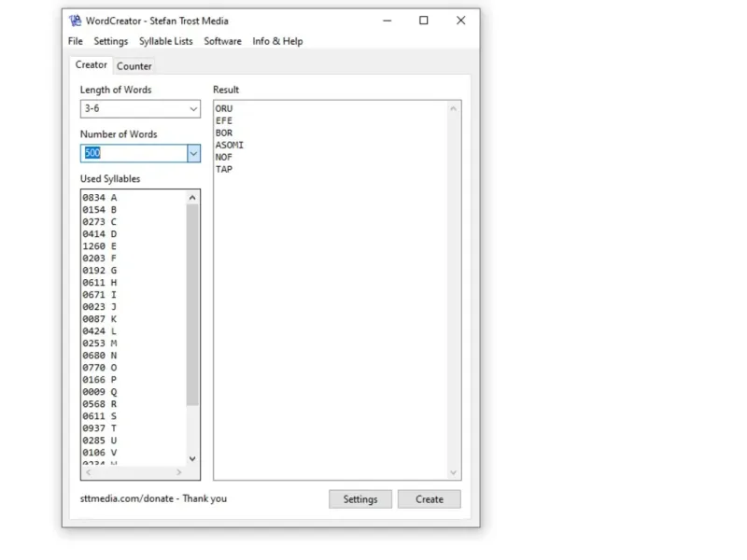
Task: Click syllable row 1260 E
Action: 100,246
